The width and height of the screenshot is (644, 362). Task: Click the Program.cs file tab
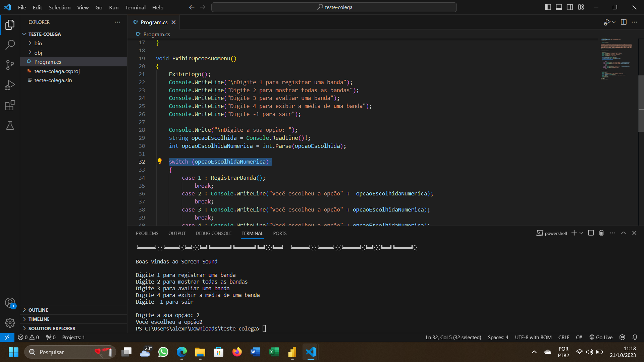click(154, 22)
